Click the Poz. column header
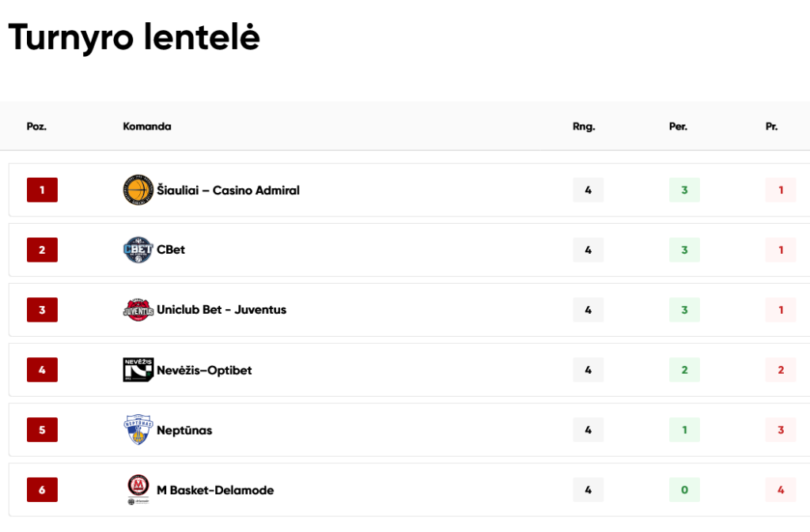The height and width of the screenshot is (532, 810). click(36, 126)
